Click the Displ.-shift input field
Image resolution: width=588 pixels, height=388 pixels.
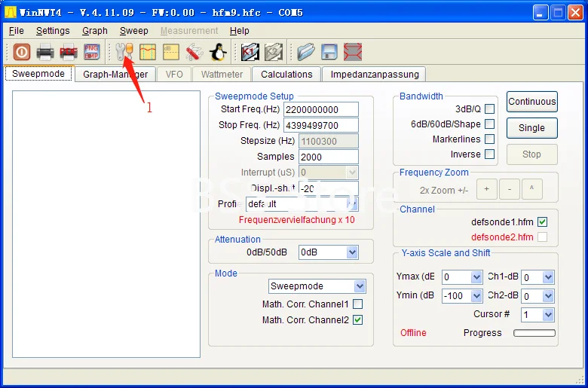[329, 188]
